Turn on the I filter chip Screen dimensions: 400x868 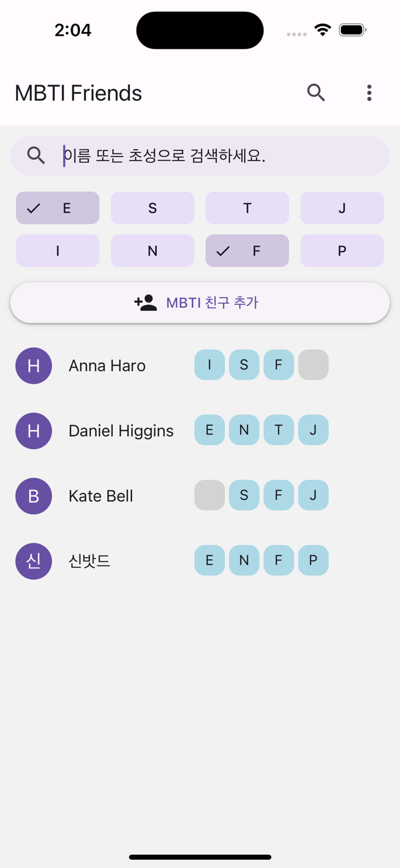(x=57, y=251)
